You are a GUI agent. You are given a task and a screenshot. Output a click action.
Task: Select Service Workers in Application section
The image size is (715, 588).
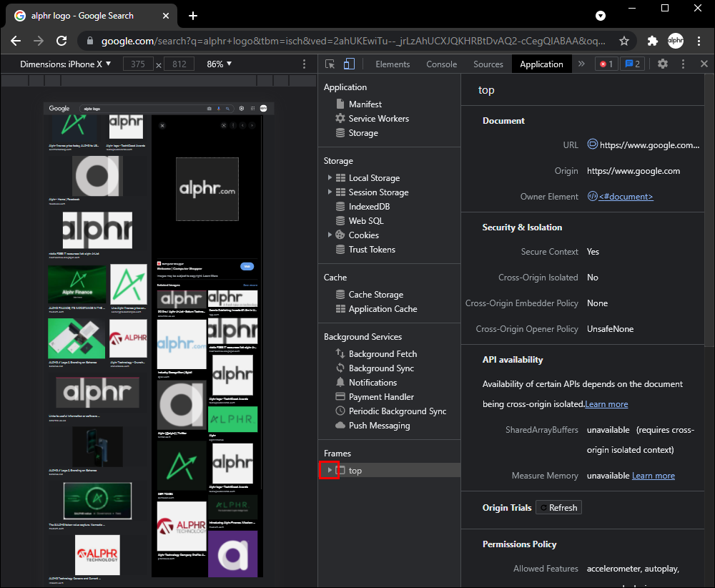point(378,119)
